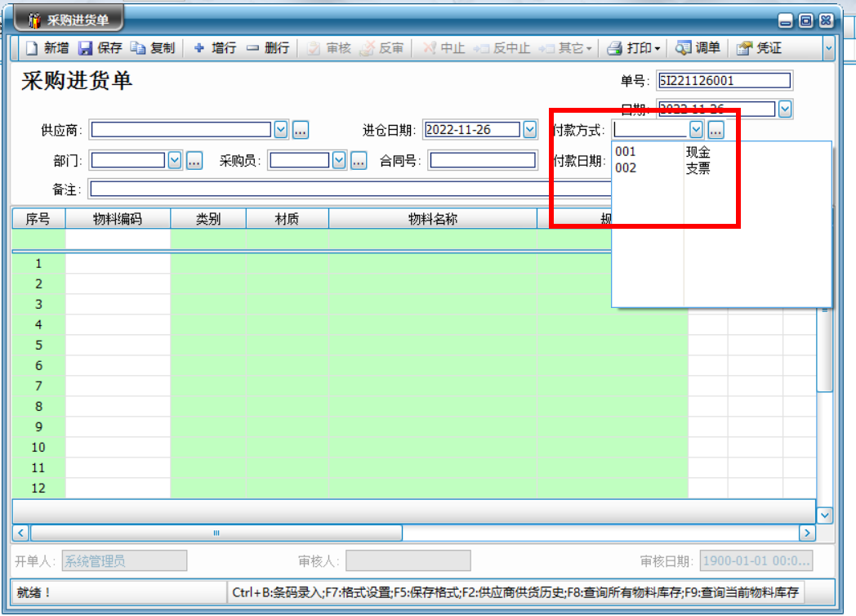Click the 采购员 ellipsis browse button

tap(359, 161)
